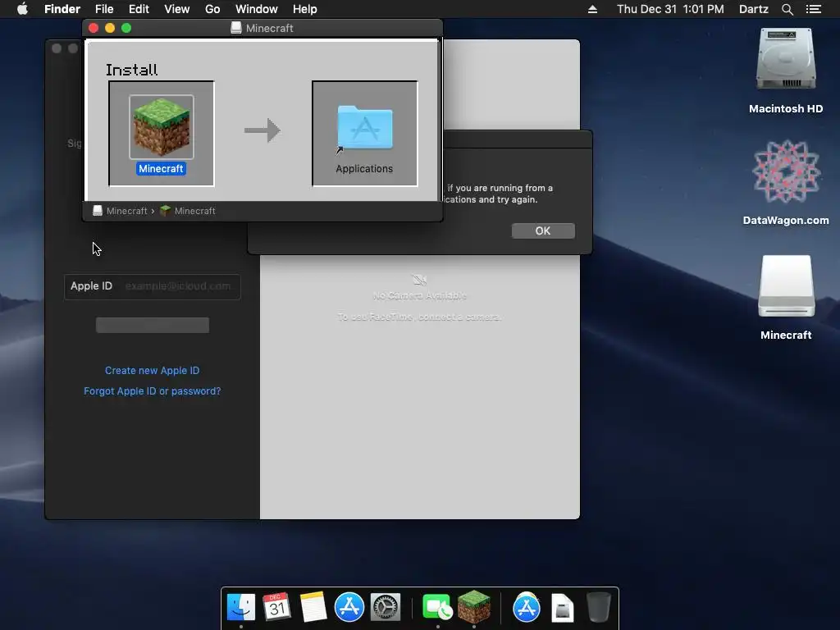Open Notes from the Dock

pyautogui.click(x=313, y=608)
